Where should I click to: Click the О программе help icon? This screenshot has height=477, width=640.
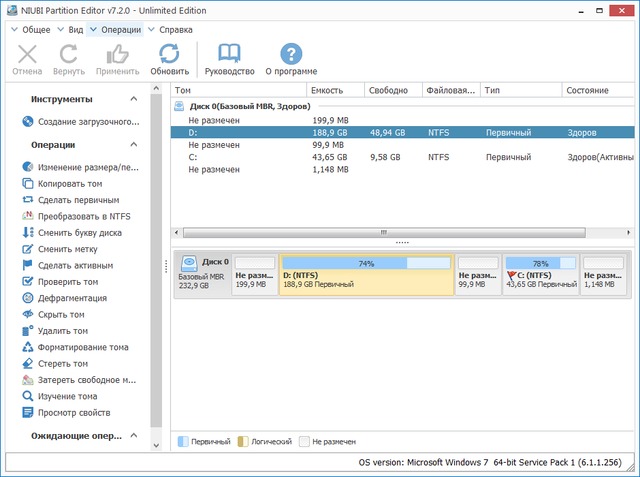[x=291, y=55]
